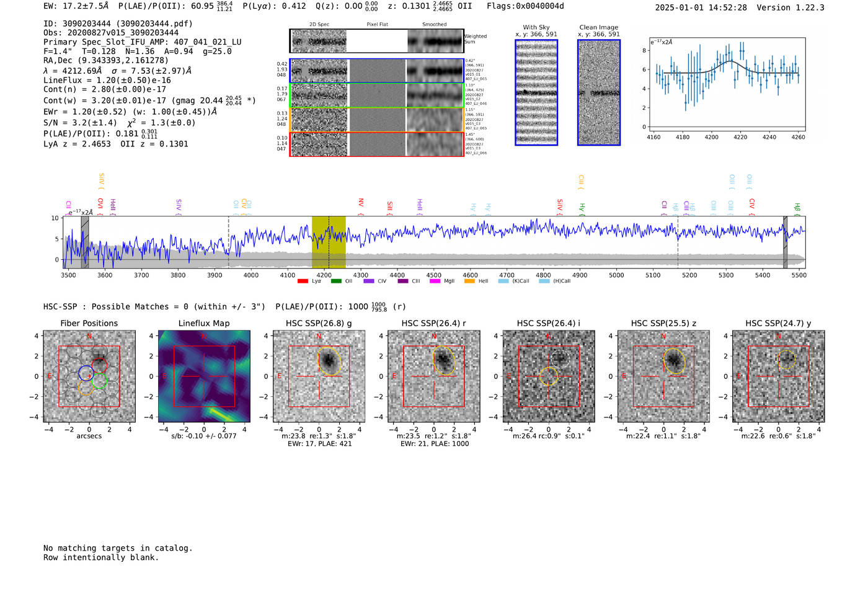Viewport: 868px width, 591px height.
Task: Open the HSC SSP(25.5) z cutout
Action: click(663, 376)
